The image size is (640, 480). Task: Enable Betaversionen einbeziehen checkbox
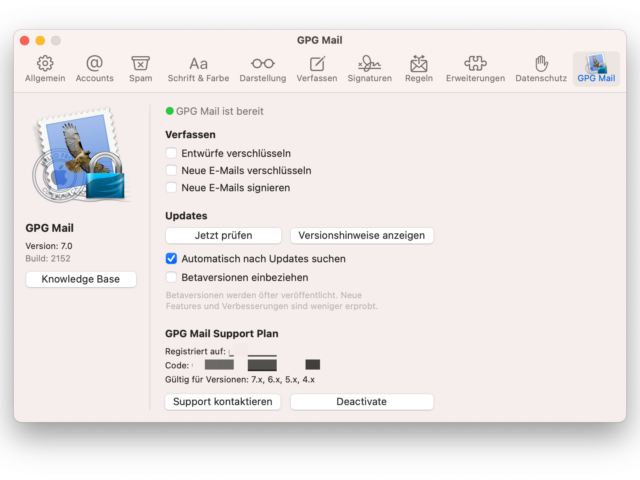click(x=171, y=277)
